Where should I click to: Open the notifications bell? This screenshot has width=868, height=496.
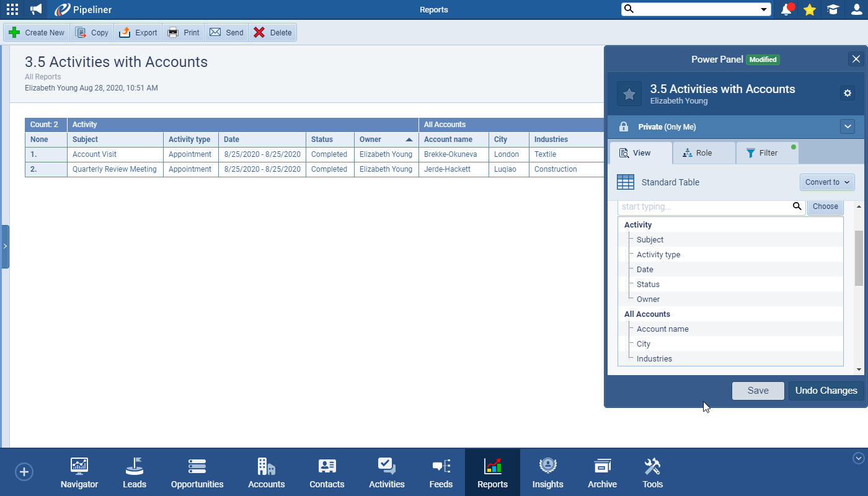[x=786, y=9]
